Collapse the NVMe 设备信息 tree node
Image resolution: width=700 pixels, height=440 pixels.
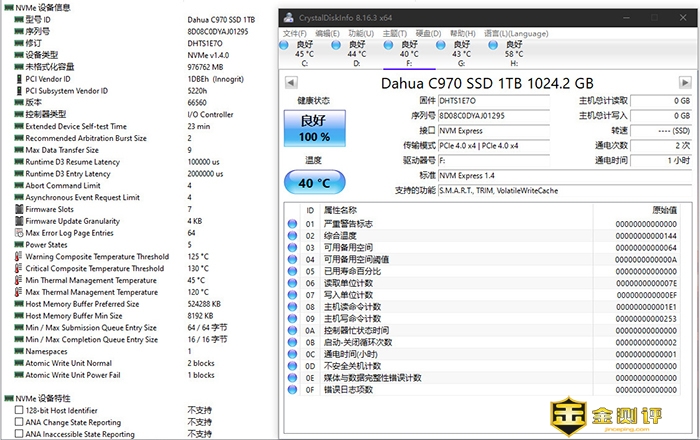pos(8,6)
